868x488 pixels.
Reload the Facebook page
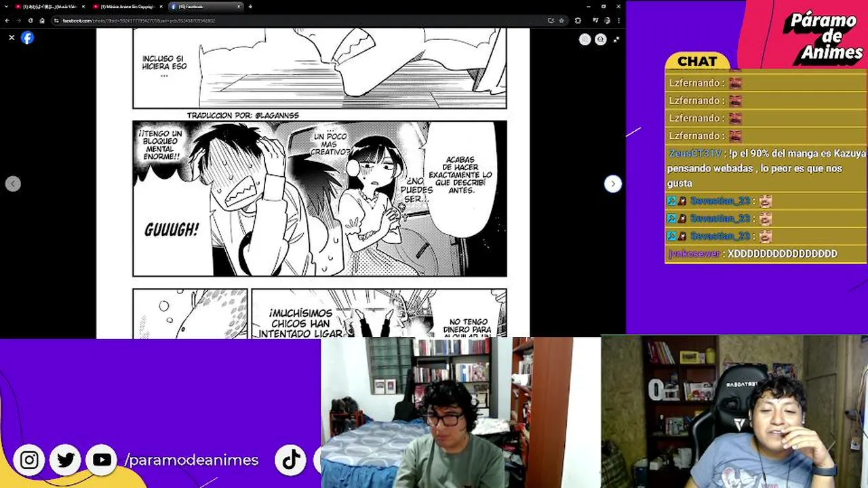point(31,20)
